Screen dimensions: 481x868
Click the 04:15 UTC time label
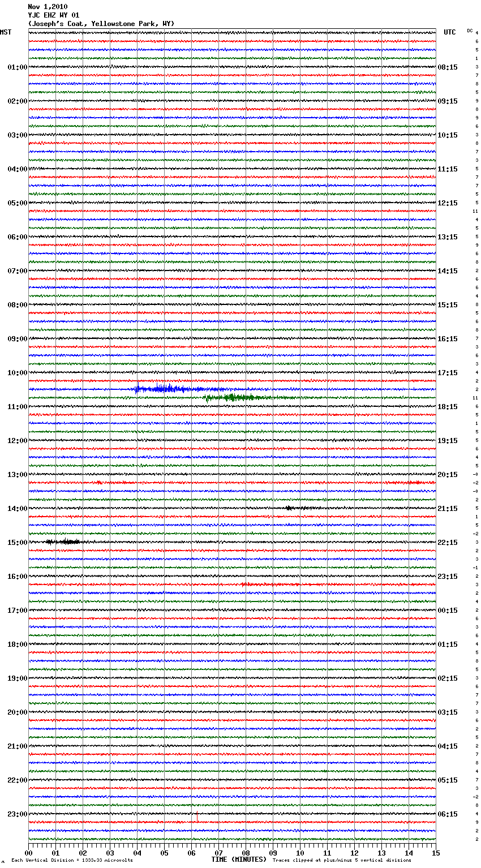(448, 746)
